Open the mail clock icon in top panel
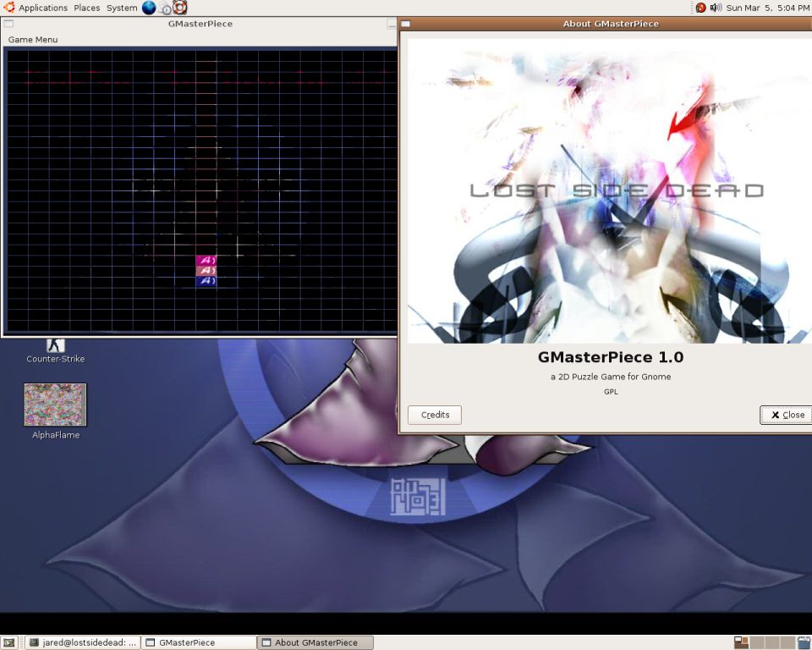 click(x=165, y=8)
